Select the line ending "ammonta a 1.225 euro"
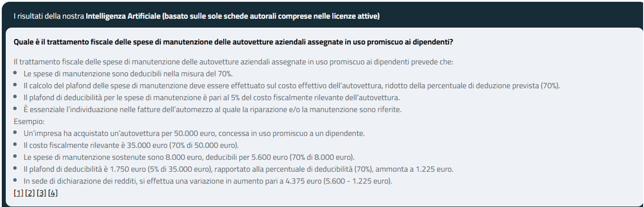644x207 pixels. [x=238, y=169]
